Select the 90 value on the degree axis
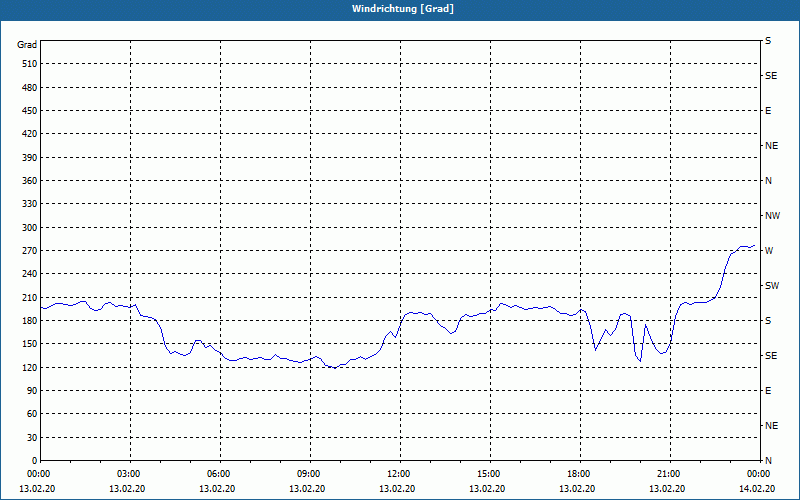Image resolution: width=800 pixels, height=500 pixels. pyautogui.click(x=32, y=391)
